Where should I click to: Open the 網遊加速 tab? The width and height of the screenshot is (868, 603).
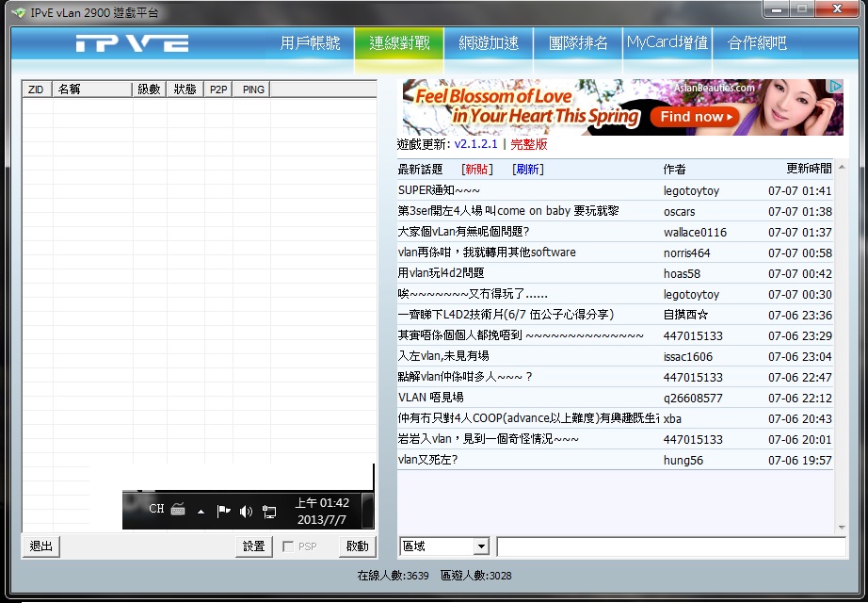(489, 43)
